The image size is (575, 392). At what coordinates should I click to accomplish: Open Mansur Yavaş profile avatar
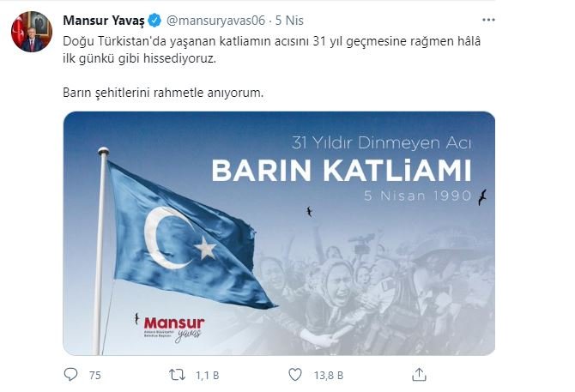(32, 32)
